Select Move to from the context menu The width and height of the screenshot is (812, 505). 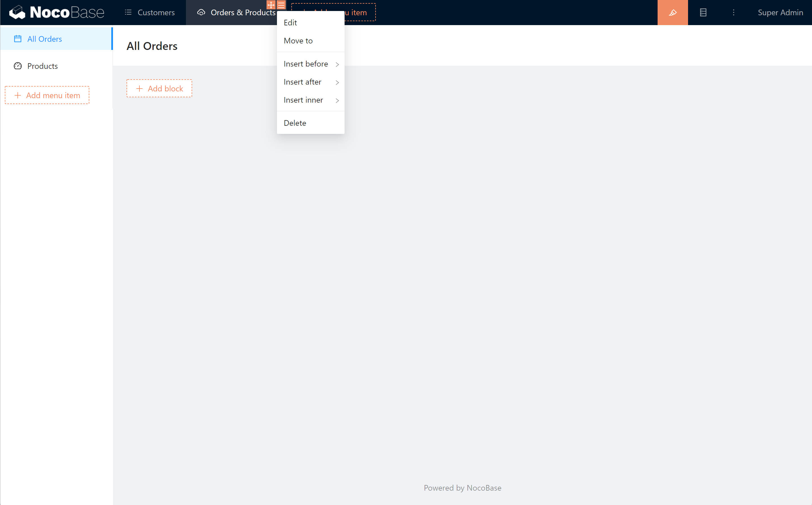(298, 41)
